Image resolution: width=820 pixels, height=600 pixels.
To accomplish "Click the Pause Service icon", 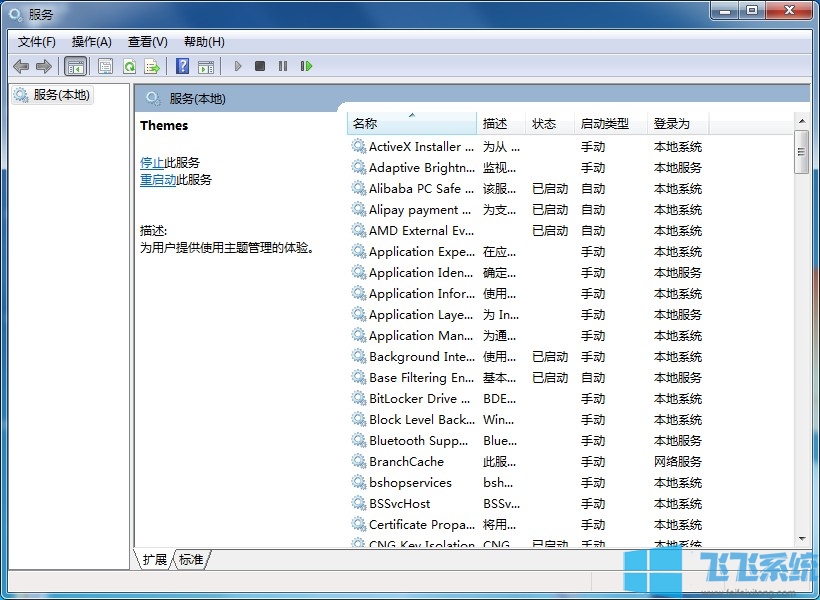I will (x=283, y=65).
